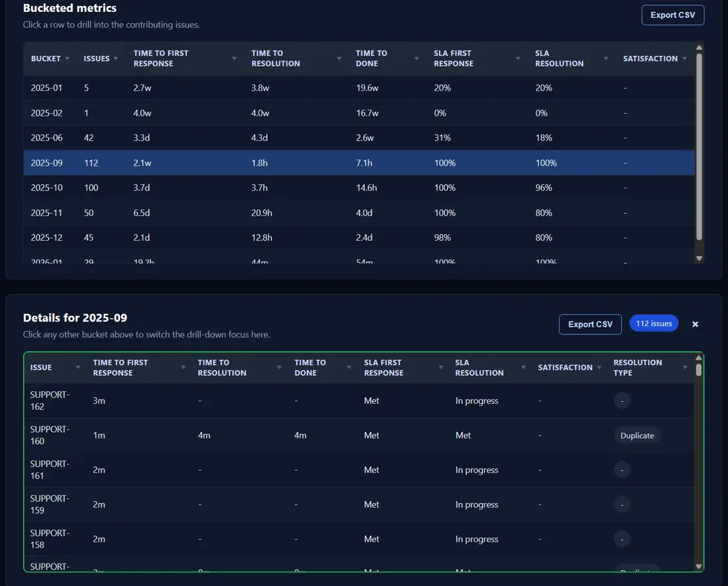Click sort icon on TIME TO DONE header

tap(415, 58)
